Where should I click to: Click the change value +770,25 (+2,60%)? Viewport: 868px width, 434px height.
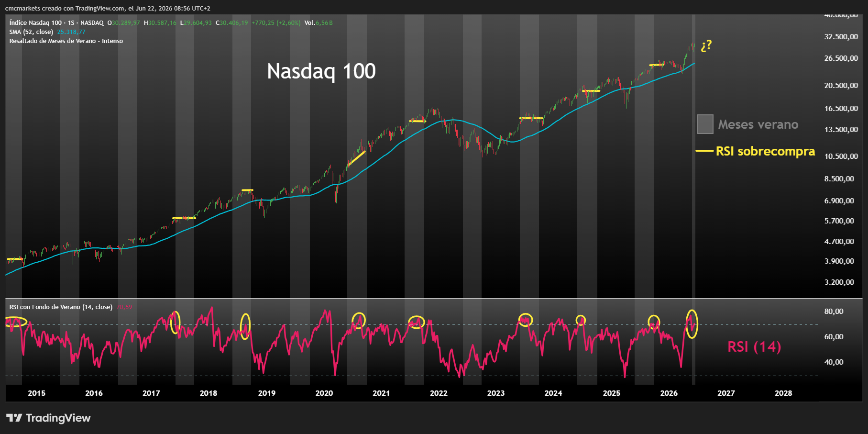tap(276, 22)
